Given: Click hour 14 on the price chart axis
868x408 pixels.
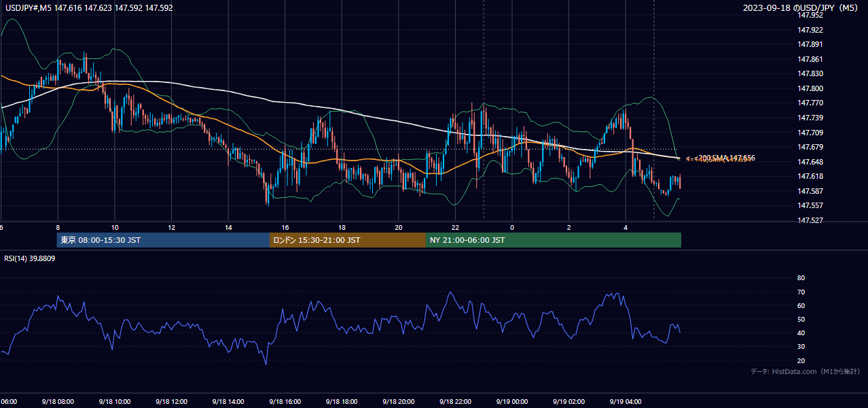Looking at the screenshot, I should (228, 227).
